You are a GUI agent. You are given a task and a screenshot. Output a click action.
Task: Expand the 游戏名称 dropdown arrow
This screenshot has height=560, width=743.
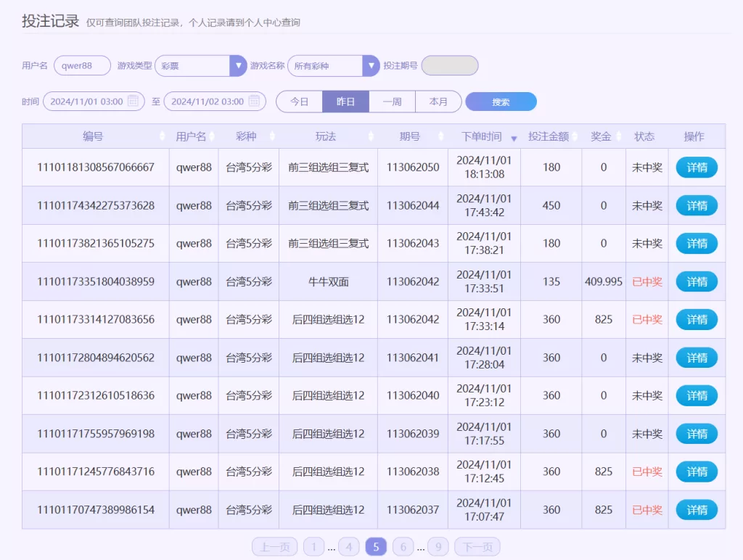371,66
